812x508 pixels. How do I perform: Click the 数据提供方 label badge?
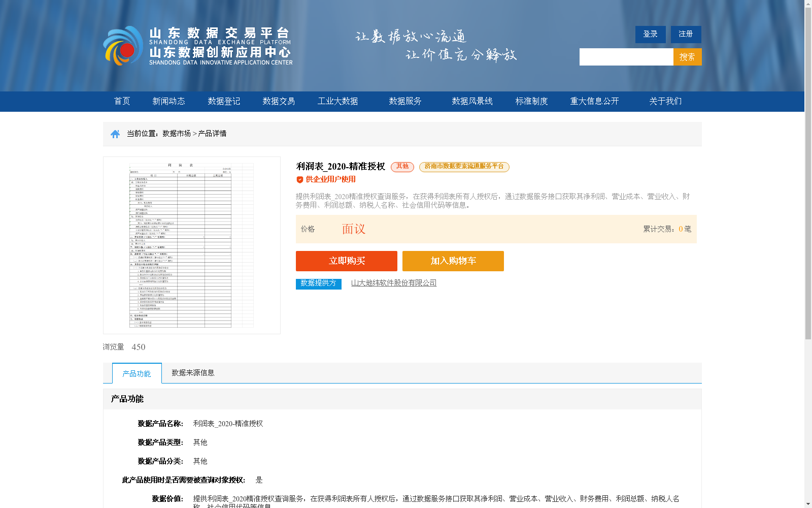coord(319,283)
